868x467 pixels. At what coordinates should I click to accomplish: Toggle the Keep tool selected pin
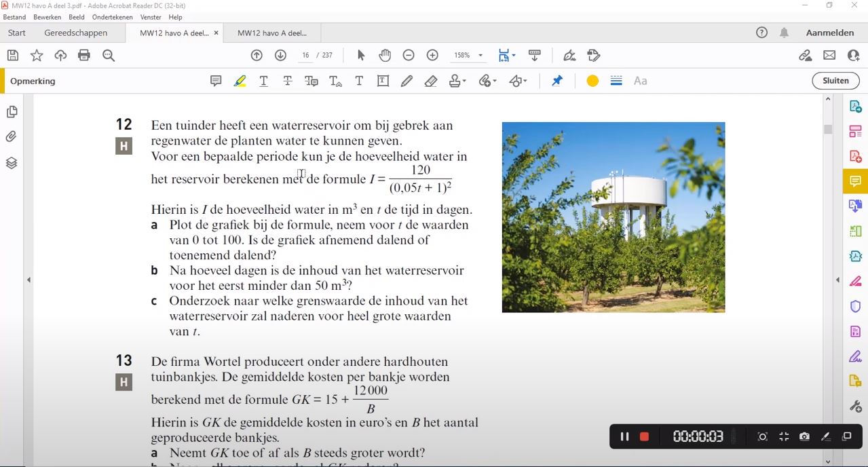(x=557, y=81)
